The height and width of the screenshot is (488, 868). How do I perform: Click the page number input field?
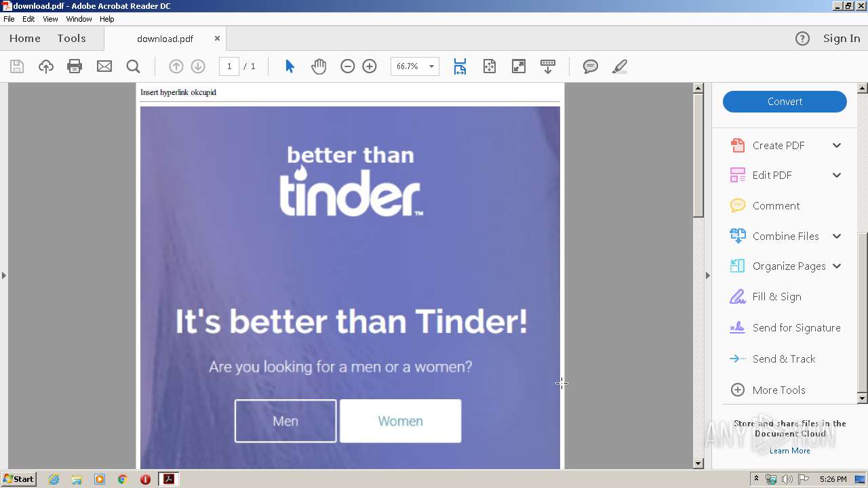pos(229,66)
